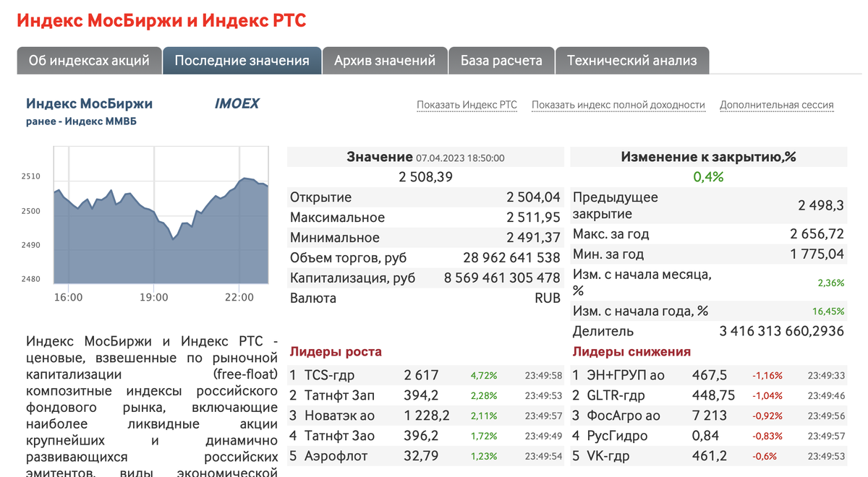Viewport: 868px width, 477px height.
Task: Click the TCS-гдр 4,72% change
Action: pos(484,376)
